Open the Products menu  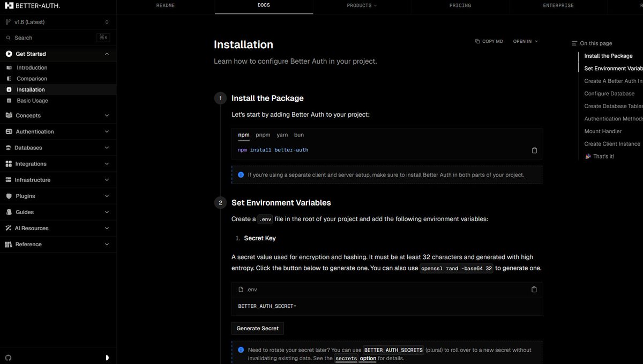(362, 5)
